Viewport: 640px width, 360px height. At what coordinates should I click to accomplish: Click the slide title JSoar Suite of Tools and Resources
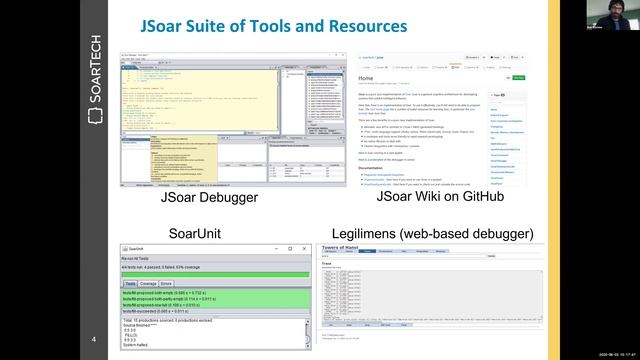[x=273, y=26]
